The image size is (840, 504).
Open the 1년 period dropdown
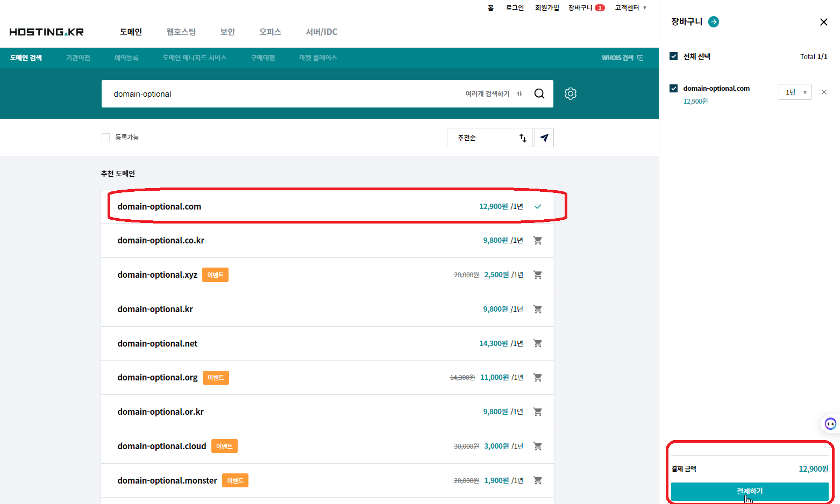pos(795,92)
